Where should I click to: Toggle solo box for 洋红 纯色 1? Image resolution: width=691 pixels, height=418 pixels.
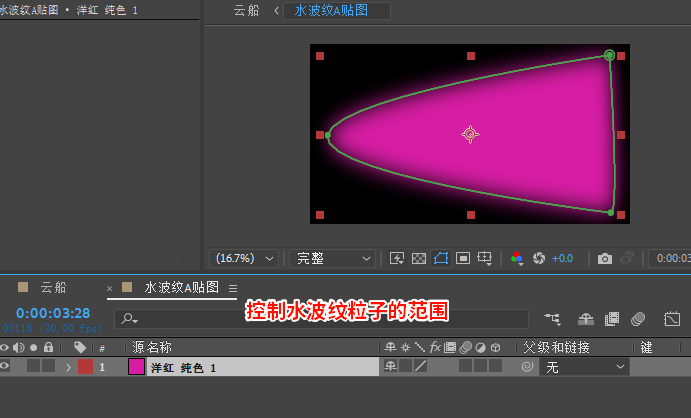[33, 366]
